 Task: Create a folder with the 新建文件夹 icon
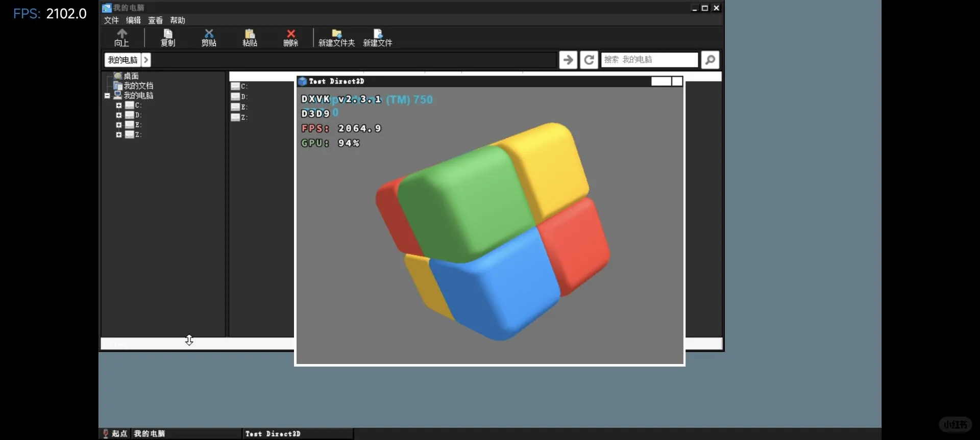(x=336, y=38)
